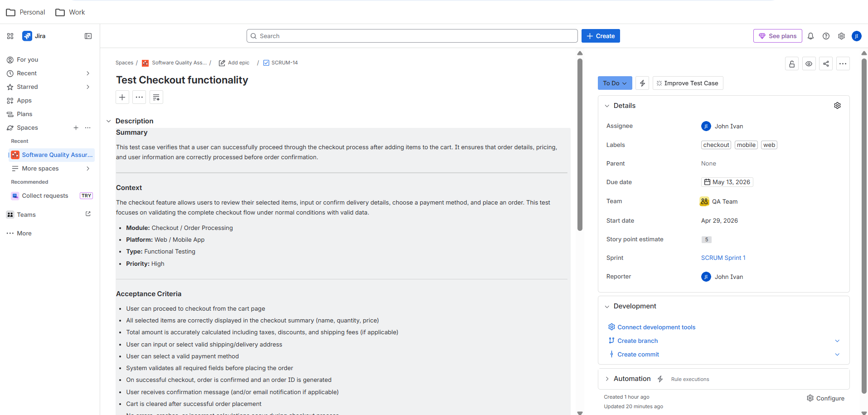
Task: Open the To Do status dropdown
Action: pos(615,83)
